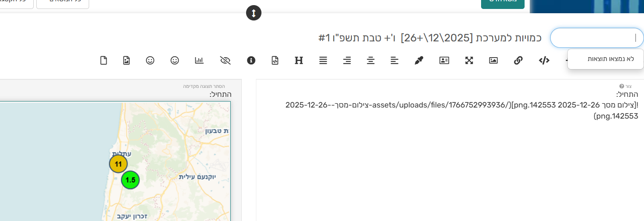Click 'עתלית' label on the map
The height and width of the screenshot is (221, 644).
point(122,154)
